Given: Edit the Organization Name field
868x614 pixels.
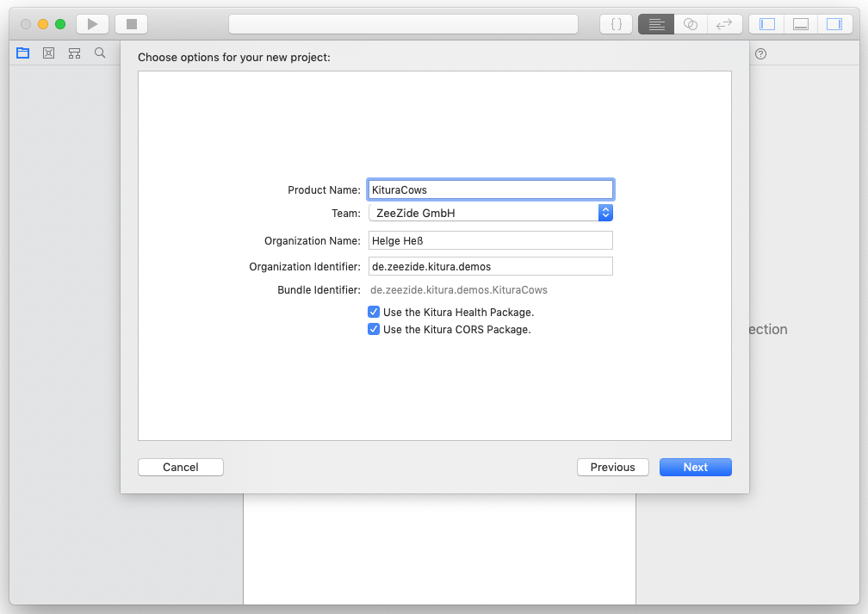Looking at the screenshot, I should (491, 240).
